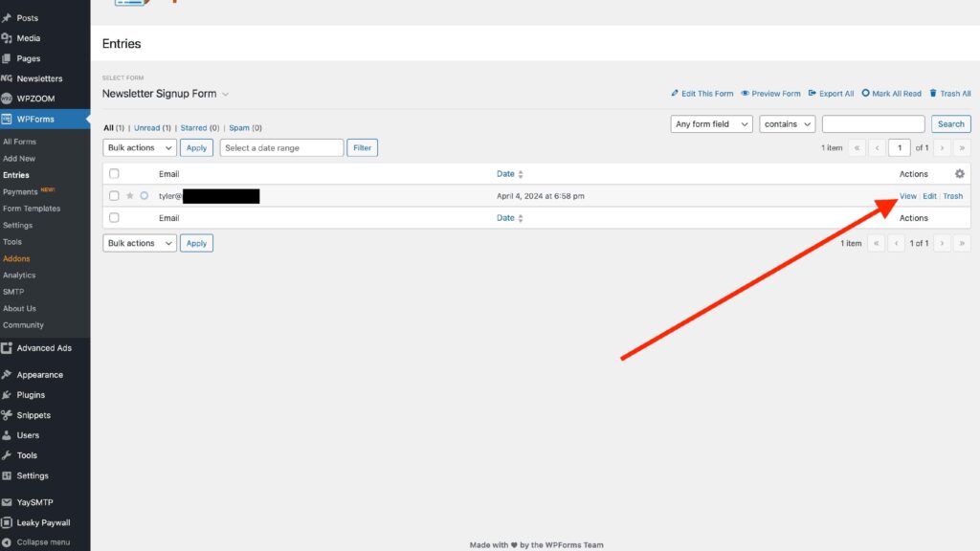
Task: Star the tyler@ entry
Action: coord(130,196)
